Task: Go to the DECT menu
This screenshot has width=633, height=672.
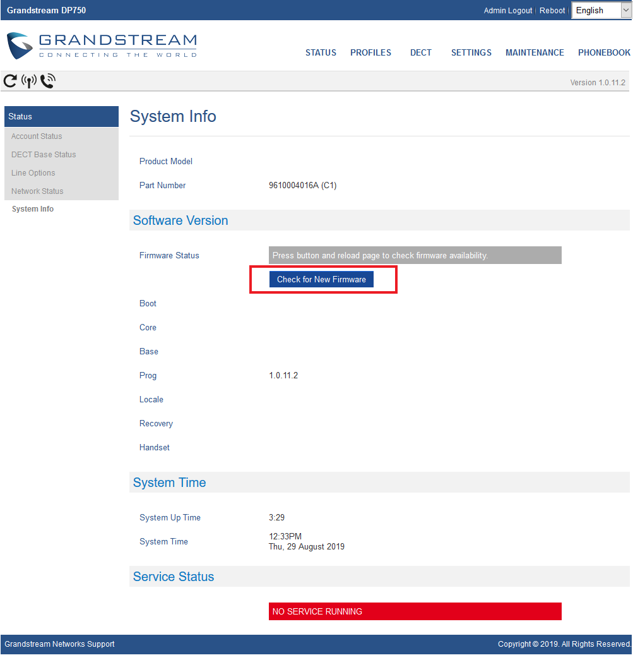Action: (421, 52)
